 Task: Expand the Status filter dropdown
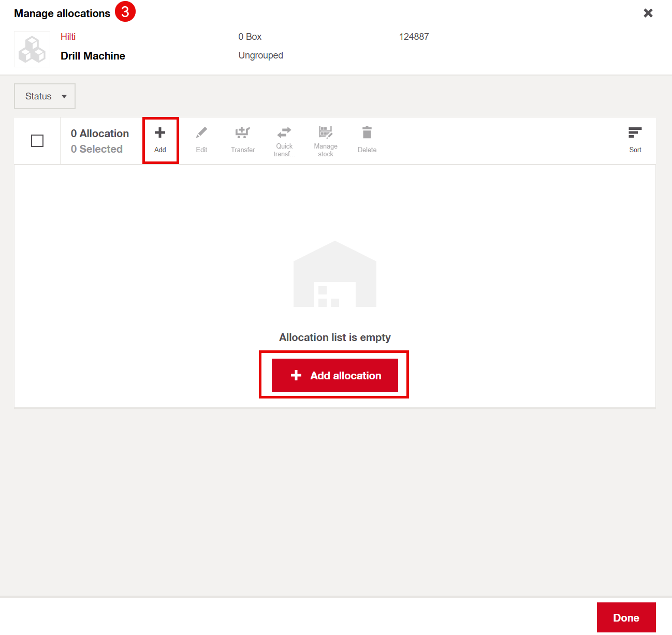pyautogui.click(x=45, y=96)
